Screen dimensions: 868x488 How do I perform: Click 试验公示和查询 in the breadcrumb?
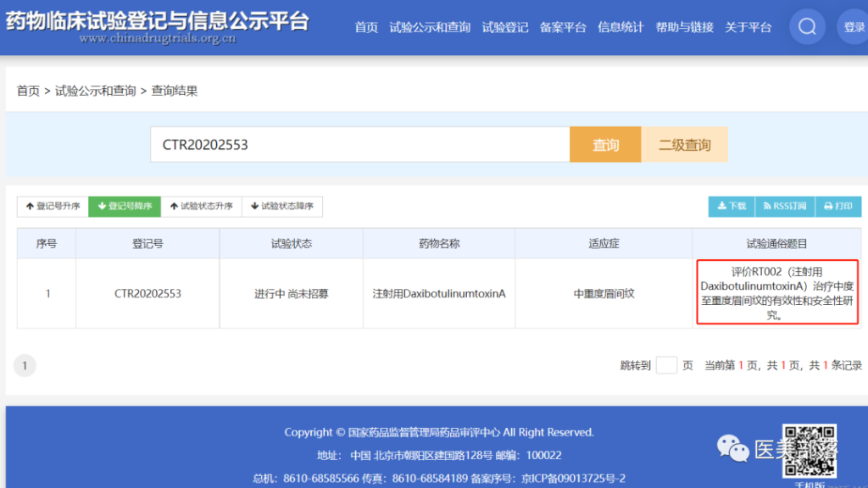[x=95, y=91]
